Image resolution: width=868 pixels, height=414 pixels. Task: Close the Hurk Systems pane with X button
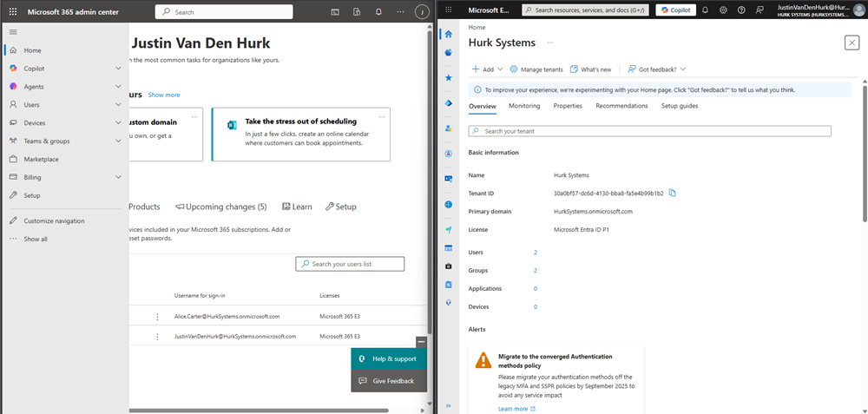coord(852,43)
